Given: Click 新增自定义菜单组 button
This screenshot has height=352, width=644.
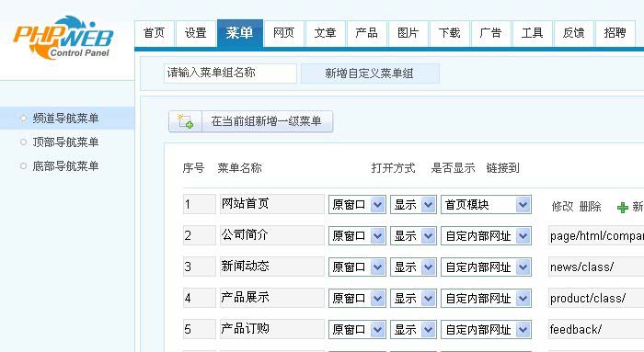Looking at the screenshot, I should (x=370, y=74).
